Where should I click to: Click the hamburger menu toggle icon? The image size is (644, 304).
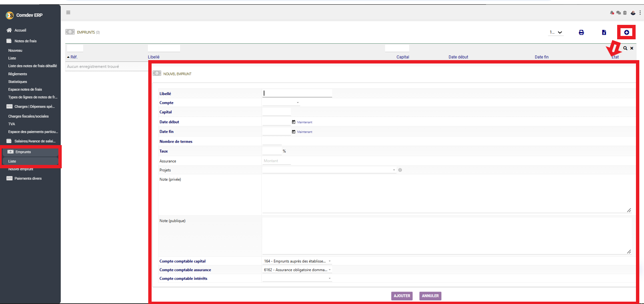click(68, 12)
